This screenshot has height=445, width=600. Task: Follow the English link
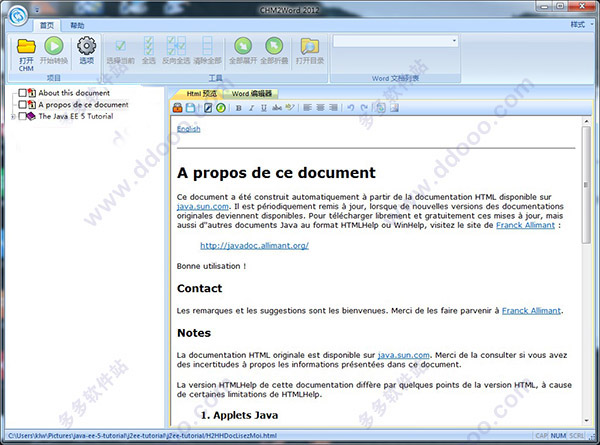[188, 129]
